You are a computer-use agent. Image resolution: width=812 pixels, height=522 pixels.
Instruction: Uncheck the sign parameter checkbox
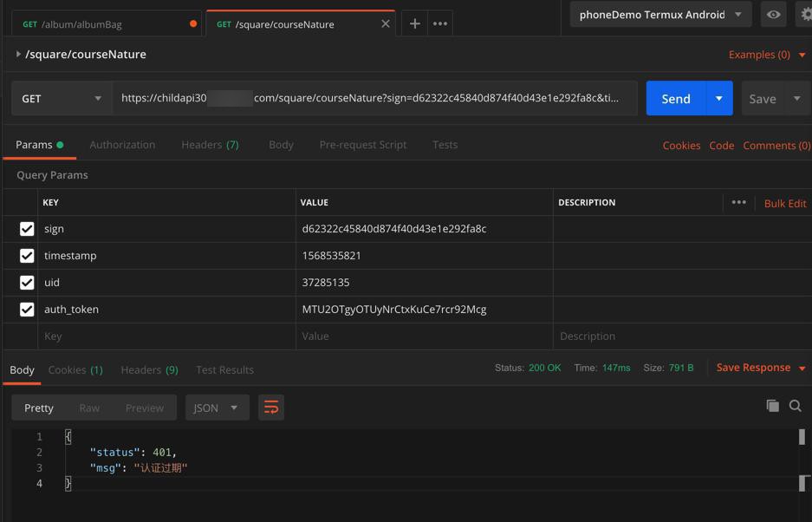pyautogui.click(x=27, y=229)
